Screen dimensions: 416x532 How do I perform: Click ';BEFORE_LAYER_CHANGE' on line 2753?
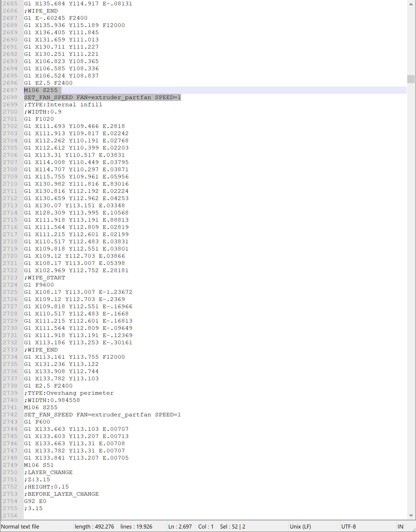(61, 494)
